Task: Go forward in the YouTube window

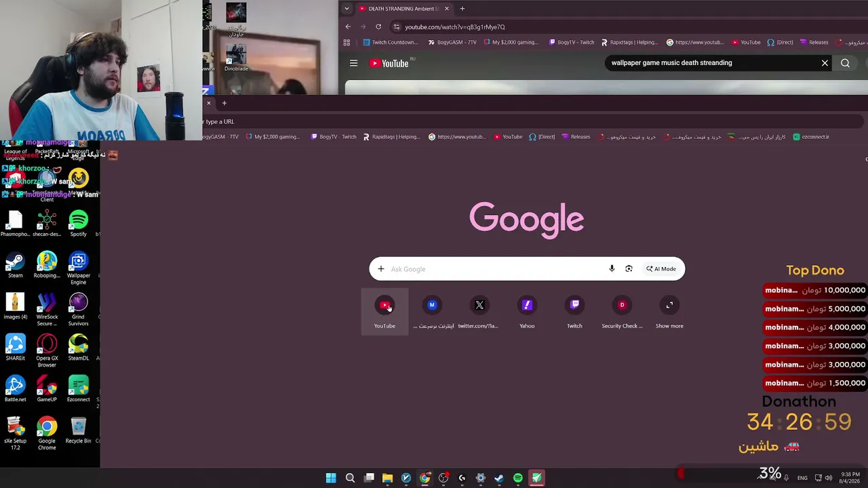Action: [363, 27]
